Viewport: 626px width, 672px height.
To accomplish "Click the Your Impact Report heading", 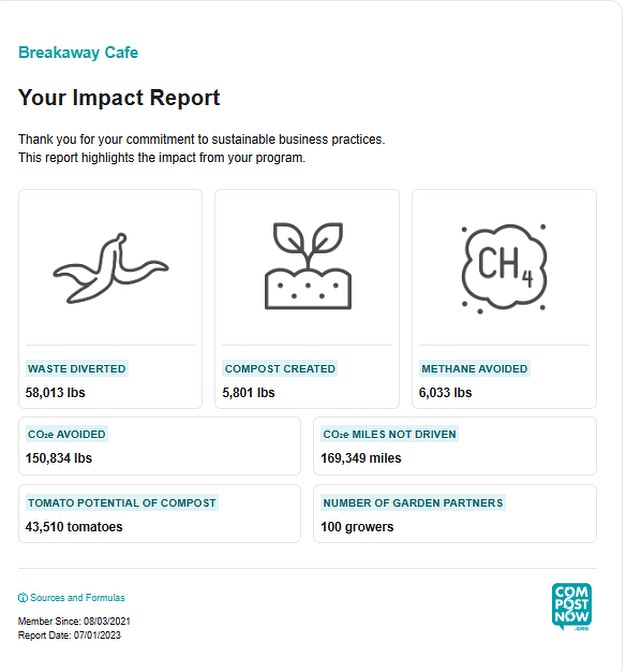I will (119, 98).
